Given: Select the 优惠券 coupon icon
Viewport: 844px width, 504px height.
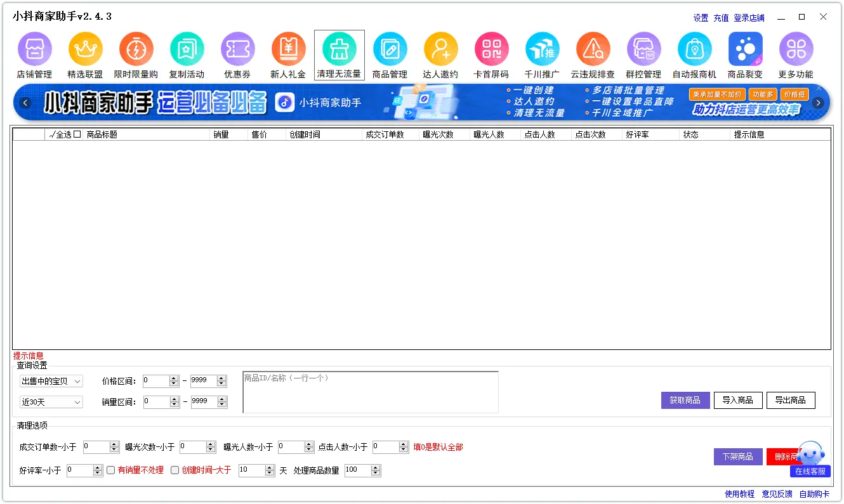Looking at the screenshot, I should coord(237,49).
